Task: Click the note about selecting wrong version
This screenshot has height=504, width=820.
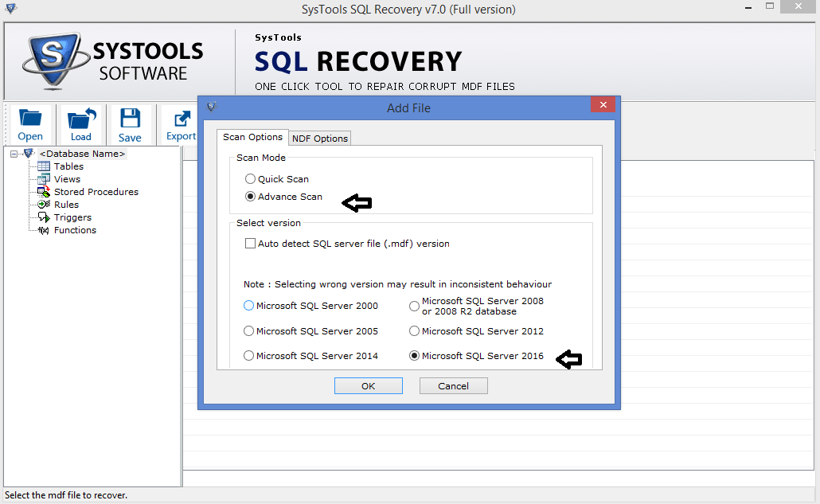Action: (x=397, y=284)
